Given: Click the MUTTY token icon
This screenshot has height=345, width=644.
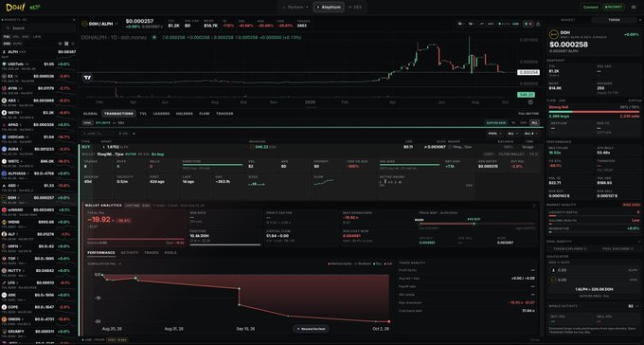Looking at the screenshot, I should point(4,270).
